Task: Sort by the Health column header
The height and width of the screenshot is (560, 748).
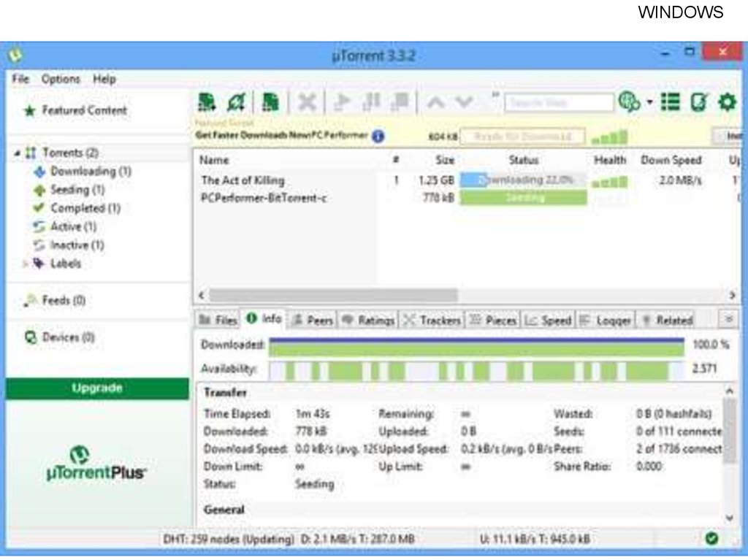Action: (610, 161)
